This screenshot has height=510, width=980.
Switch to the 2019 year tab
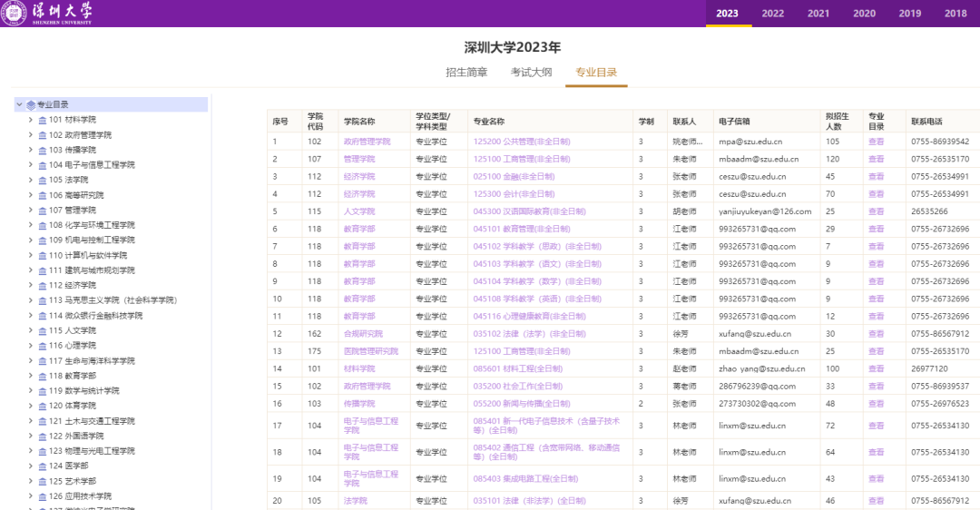910,13
